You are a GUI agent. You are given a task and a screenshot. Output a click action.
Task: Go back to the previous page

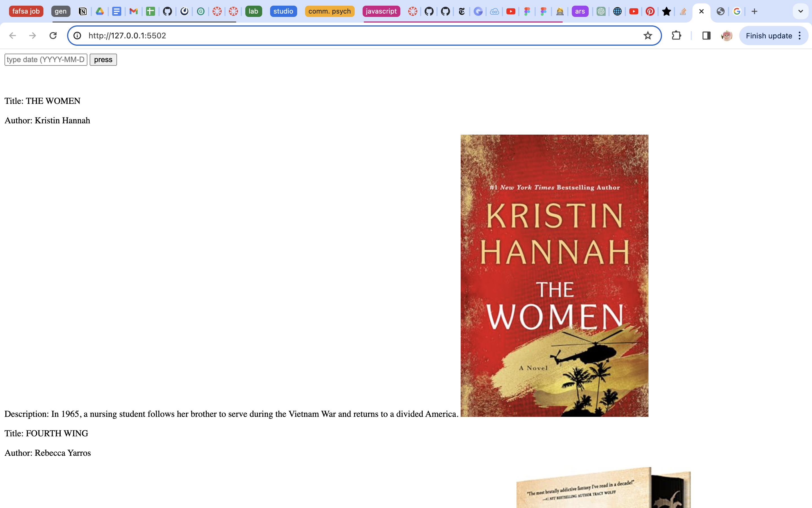coord(12,36)
